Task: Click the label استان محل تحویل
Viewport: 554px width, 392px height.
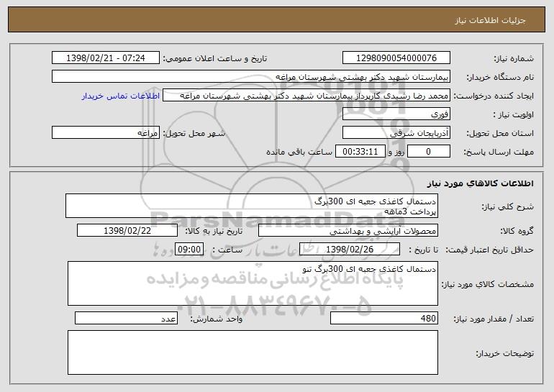Action: click(500, 134)
